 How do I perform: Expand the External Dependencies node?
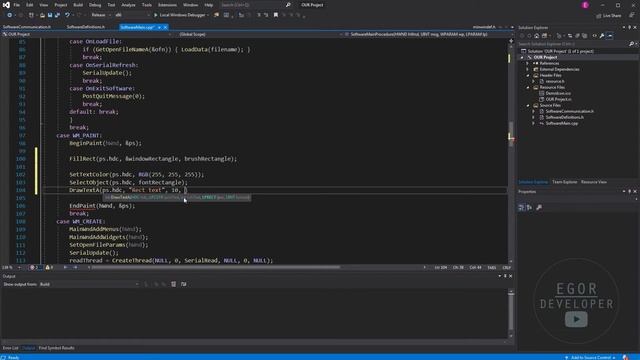pyautogui.click(x=528, y=69)
